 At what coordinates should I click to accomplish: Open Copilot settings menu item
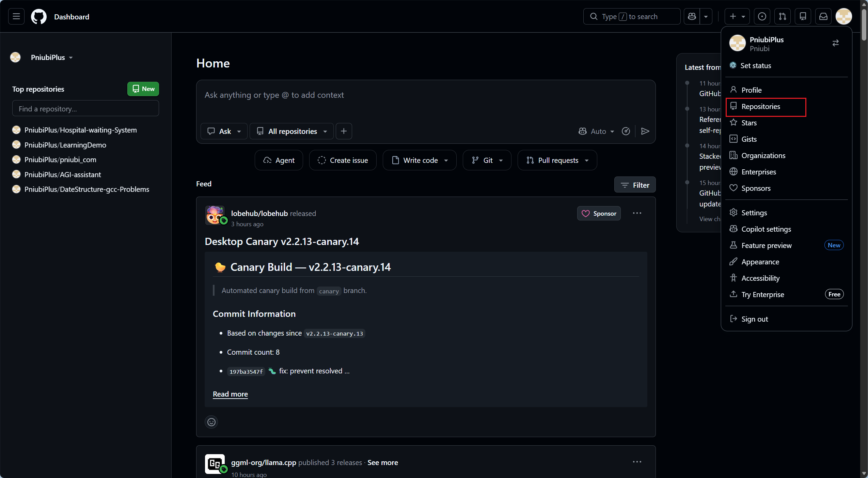pyautogui.click(x=787, y=229)
